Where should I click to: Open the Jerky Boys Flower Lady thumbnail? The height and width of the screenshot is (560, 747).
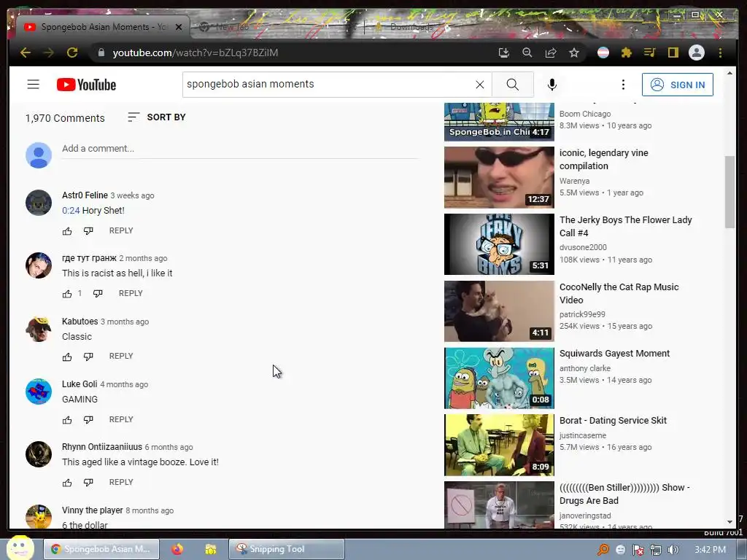coord(499,244)
